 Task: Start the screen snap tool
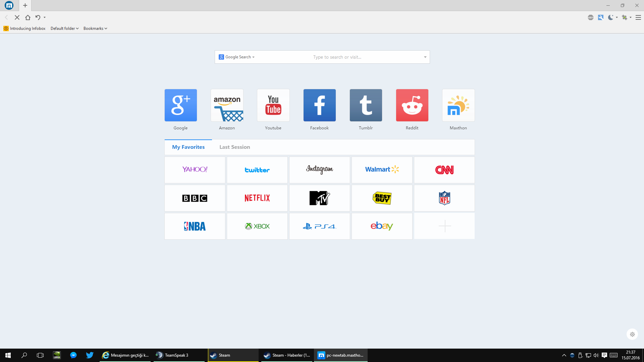pyautogui.click(x=625, y=17)
